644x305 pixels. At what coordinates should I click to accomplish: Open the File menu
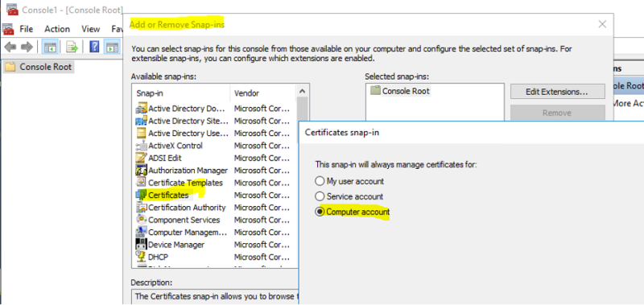(x=27, y=29)
